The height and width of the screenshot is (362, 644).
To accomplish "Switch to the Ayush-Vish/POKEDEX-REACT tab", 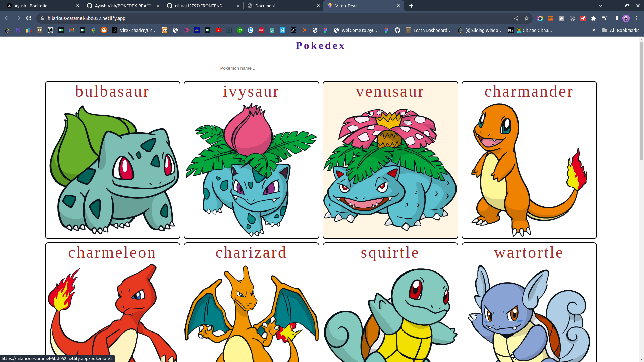I will tap(123, 6).
